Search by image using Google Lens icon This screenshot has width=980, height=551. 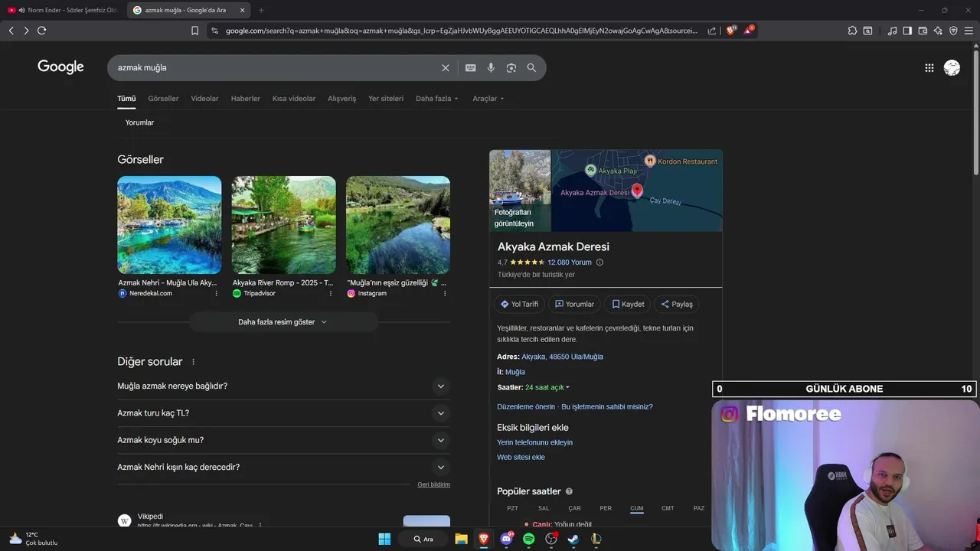pos(511,67)
